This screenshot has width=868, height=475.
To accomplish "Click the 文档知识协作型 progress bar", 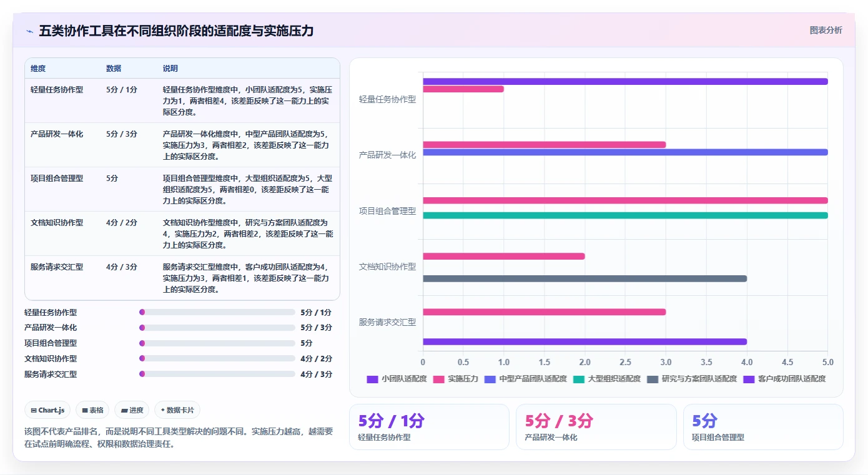I will click(x=217, y=358).
